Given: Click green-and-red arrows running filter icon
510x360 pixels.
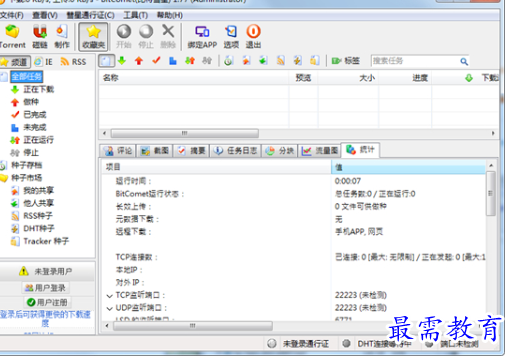Looking at the screenshot, I should click(190, 61).
